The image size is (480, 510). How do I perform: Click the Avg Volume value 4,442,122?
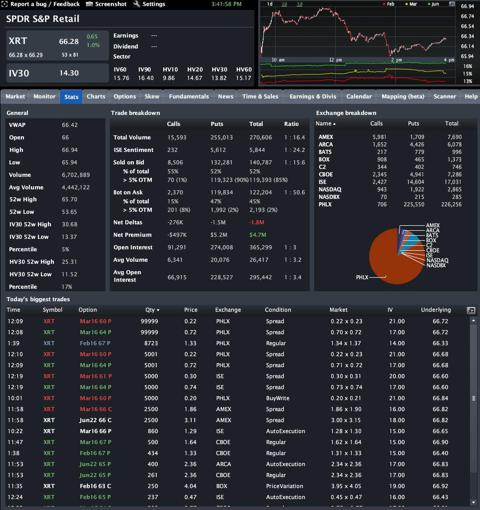(x=76, y=187)
